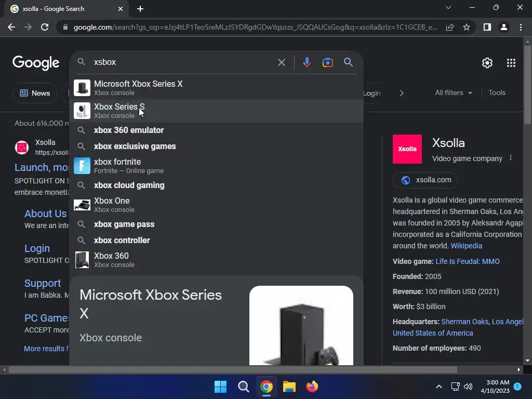Open the site lock info icon
Viewport: 532px width, 399px height.
[65, 27]
